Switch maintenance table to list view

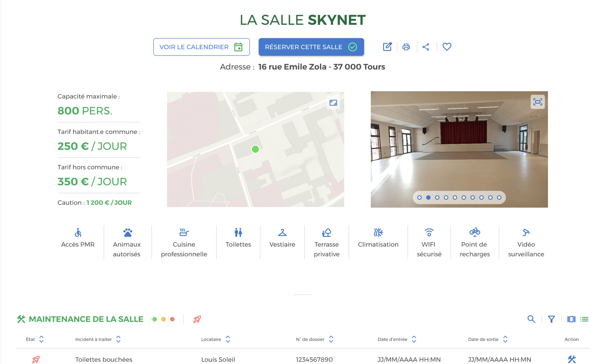(584, 319)
